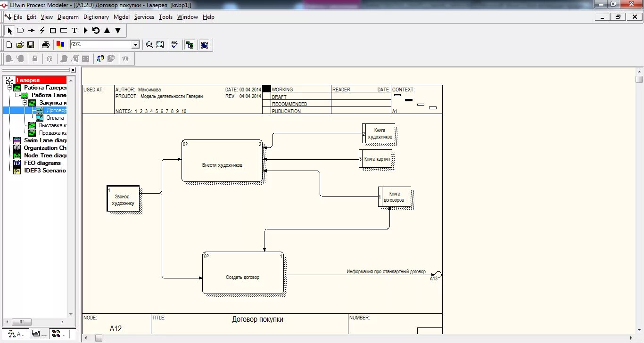Select the Книга картин data store
Image resolution: width=644 pixels, height=343 pixels.
pyautogui.click(x=376, y=159)
